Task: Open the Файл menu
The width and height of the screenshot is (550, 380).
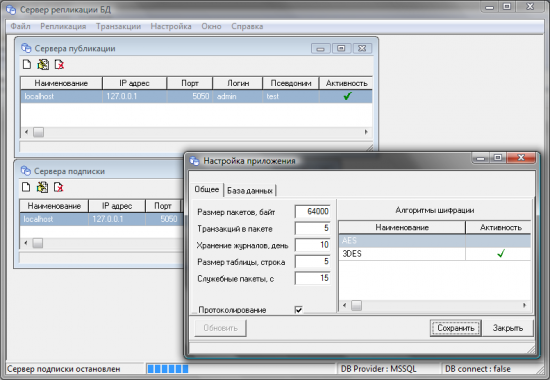Action: click(x=20, y=26)
